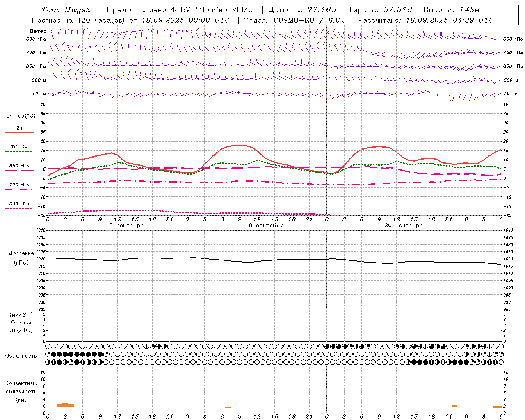Click the small orange convective bar on 19 сентября
This screenshot has height=420, width=525.
coord(228,408)
